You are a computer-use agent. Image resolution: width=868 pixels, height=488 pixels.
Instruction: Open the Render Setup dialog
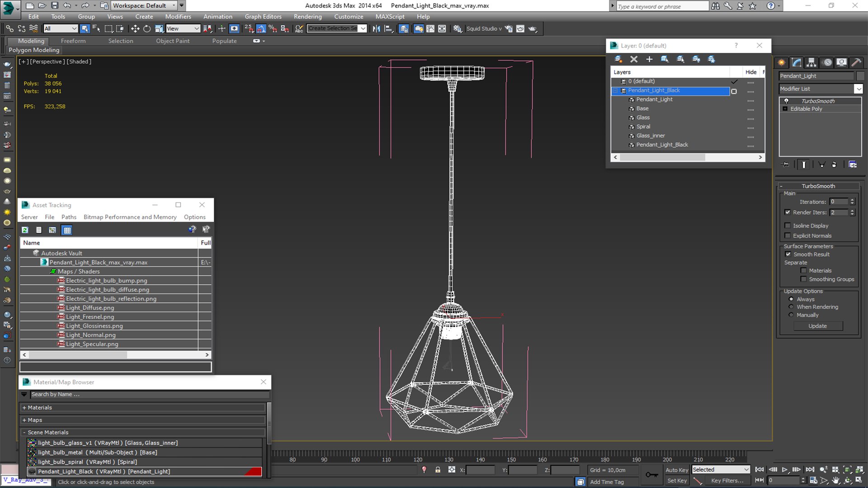(x=509, y=28)
